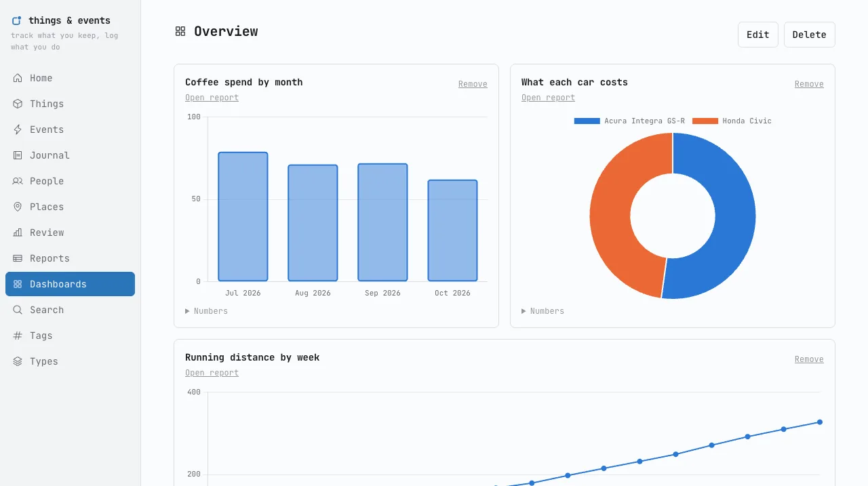Screen dimensions: 868x486
Task: Click the Home house icon
Action: (18, 78)
